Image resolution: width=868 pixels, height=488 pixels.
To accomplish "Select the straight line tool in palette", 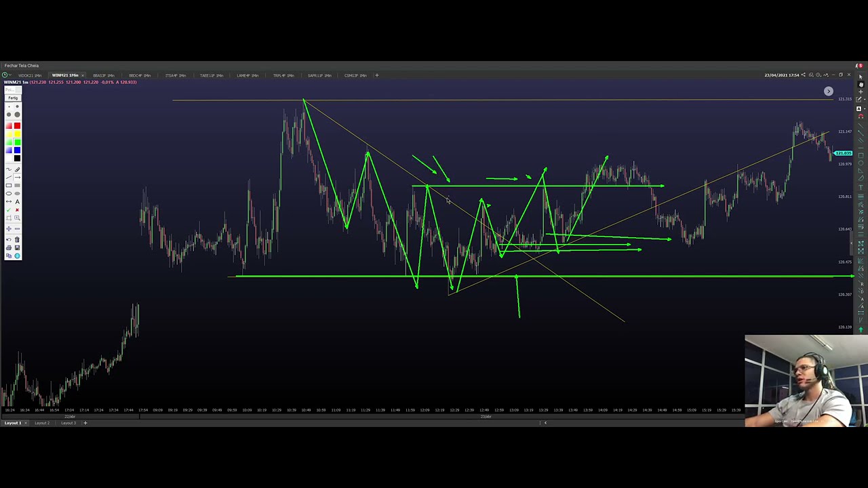I will click(x=9, y=177).
